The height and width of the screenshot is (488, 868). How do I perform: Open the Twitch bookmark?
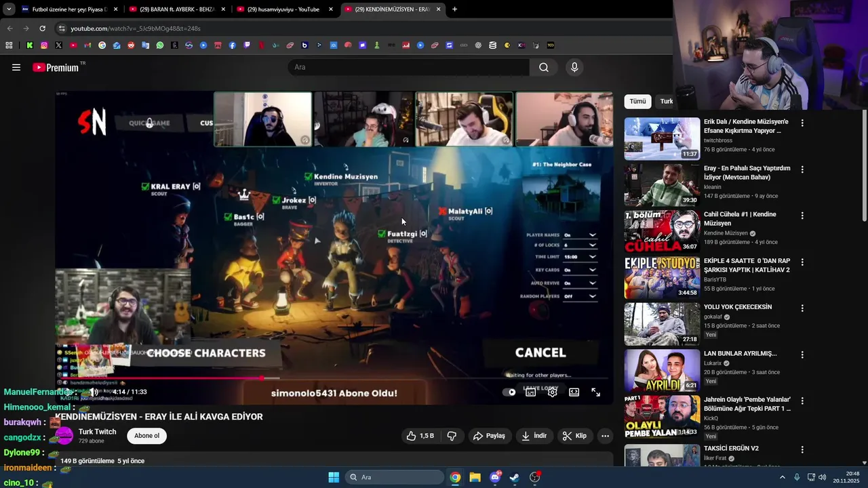(247, 45)
